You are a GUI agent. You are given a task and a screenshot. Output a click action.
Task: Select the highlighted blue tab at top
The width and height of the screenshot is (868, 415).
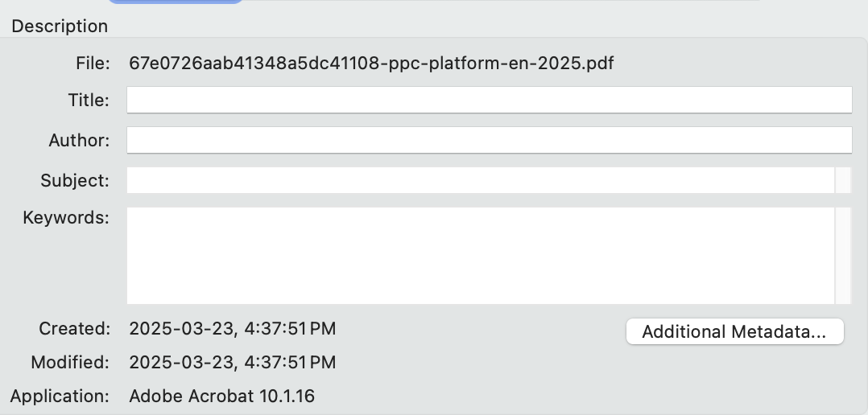(x=176, y=2)
